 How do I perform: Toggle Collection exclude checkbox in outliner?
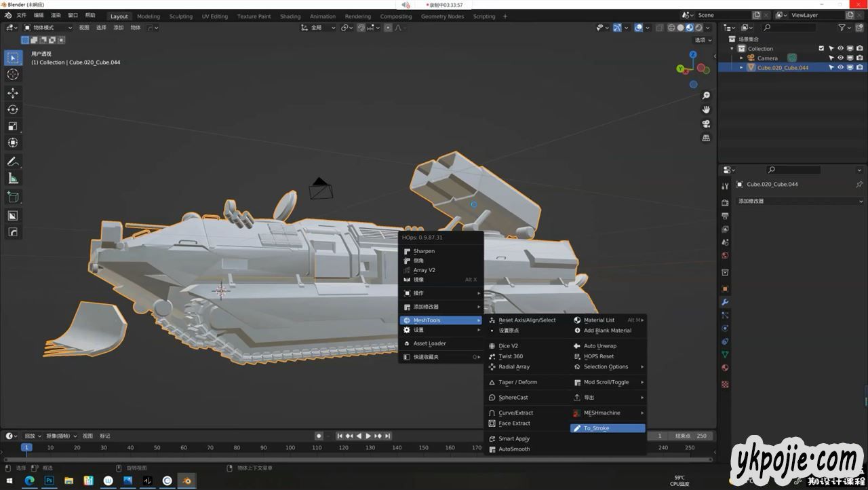tap(821, 48)
